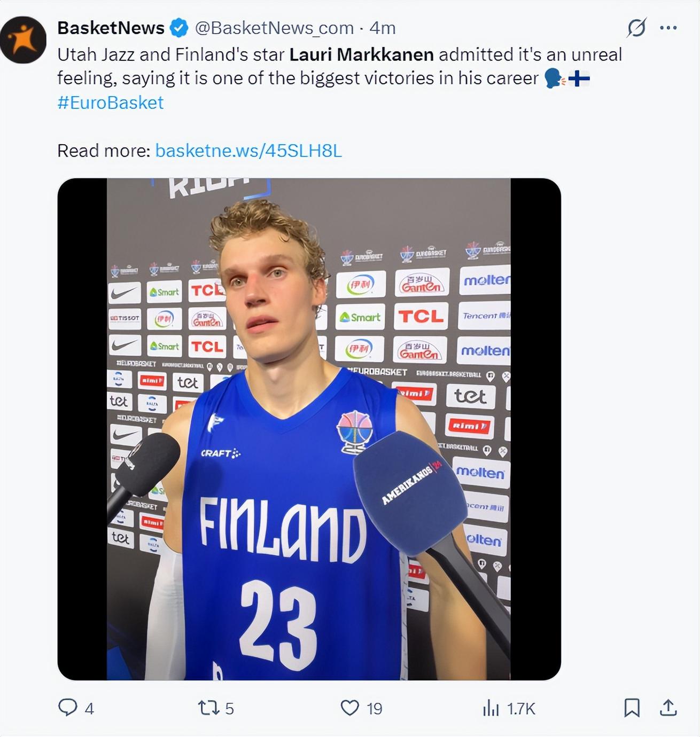Click the views bar chart icon
The height and width of the screenshot is (737, 700).
coord(491,708)
